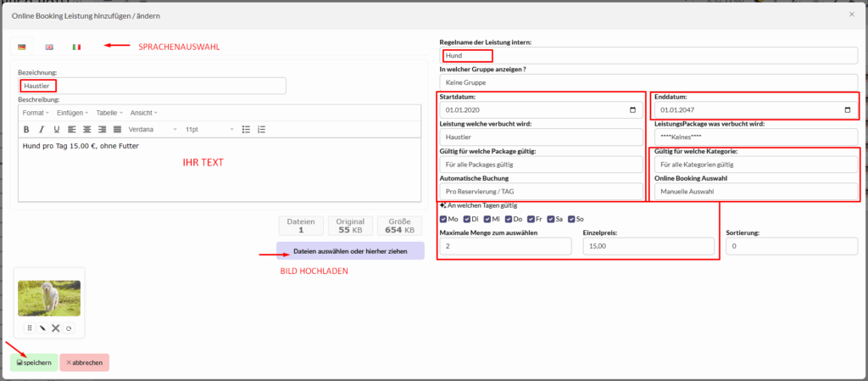Click the pencil edit icon under the dog image
The image size is (868, 381).
pos(42,328)
